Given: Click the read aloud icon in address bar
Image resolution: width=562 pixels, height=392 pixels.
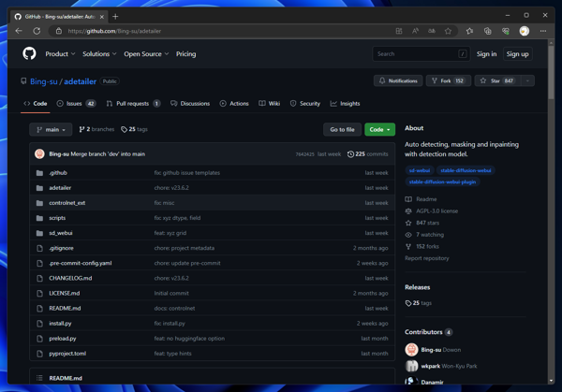Looking at the screenshot, I should (415, 31).
